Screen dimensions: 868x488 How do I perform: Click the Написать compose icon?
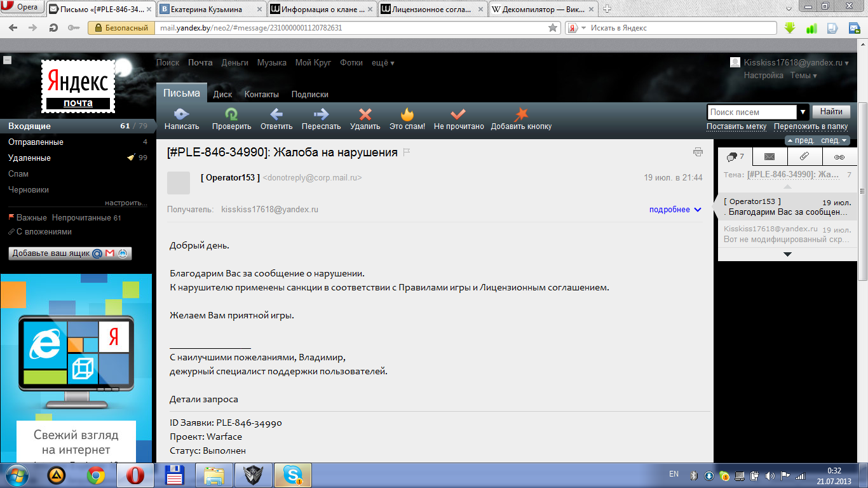[x=182, y=114]
